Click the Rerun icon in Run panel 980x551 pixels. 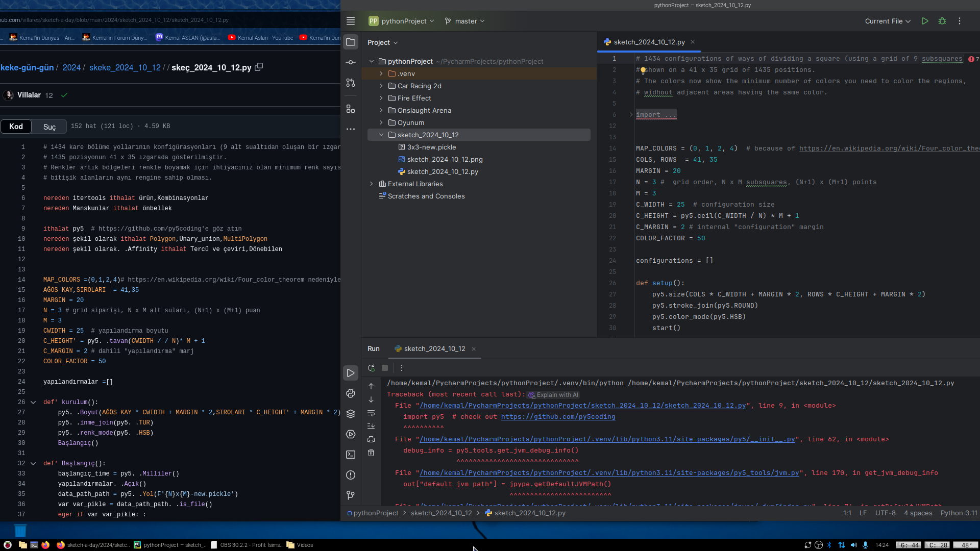pyautogui.click(x=371, y=368)
